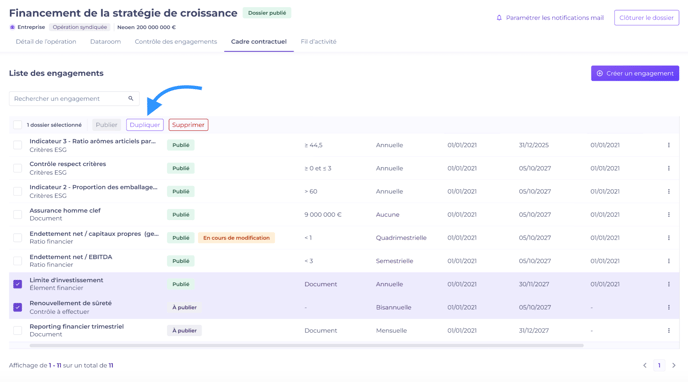Image resolution: width=688 pixels, height=382 pixels.
Task: Click the 9 000 000 € value cell
Action: tap(323, 214)
